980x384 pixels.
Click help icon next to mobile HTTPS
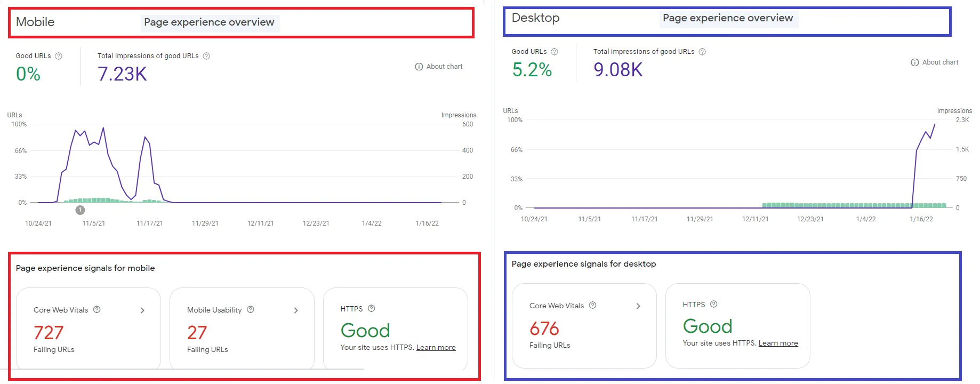tap(372, 308)
